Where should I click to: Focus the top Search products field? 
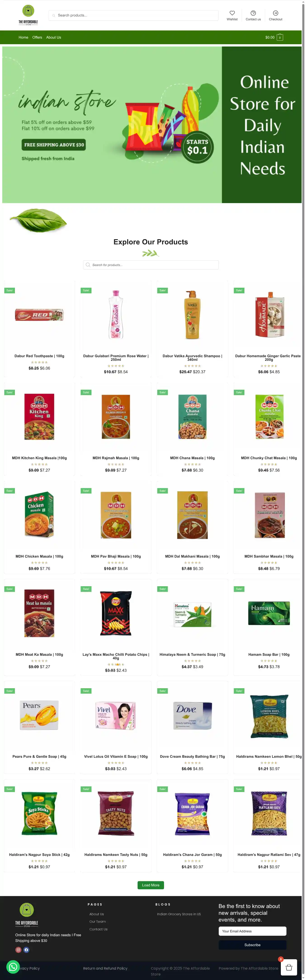coord(133,15)
